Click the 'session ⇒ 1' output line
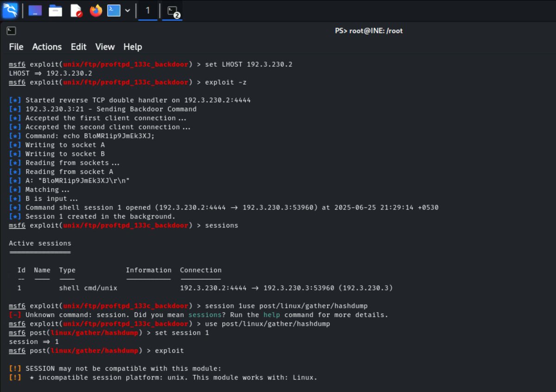The image size is (556, 392). click(34, 342)
